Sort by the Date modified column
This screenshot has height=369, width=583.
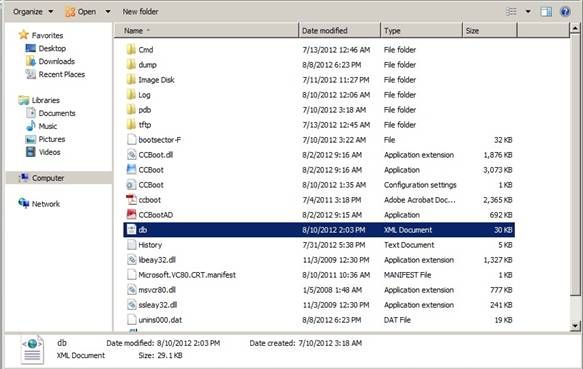coord(339,31)
